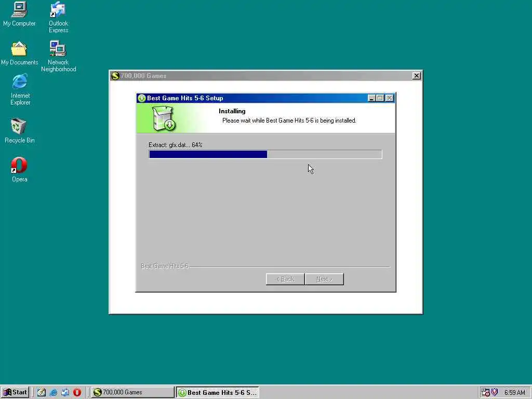Click the disabled Back button
Image resolution: width=532 pixels, height=399 pixels.
pyautogui.click(x=285, y=279)
